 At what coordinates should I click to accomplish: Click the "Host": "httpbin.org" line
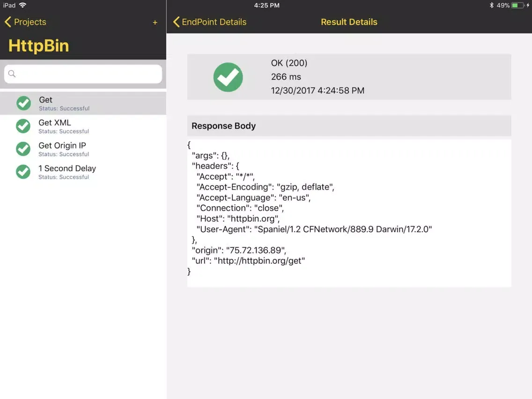click(x=238, y=219)
